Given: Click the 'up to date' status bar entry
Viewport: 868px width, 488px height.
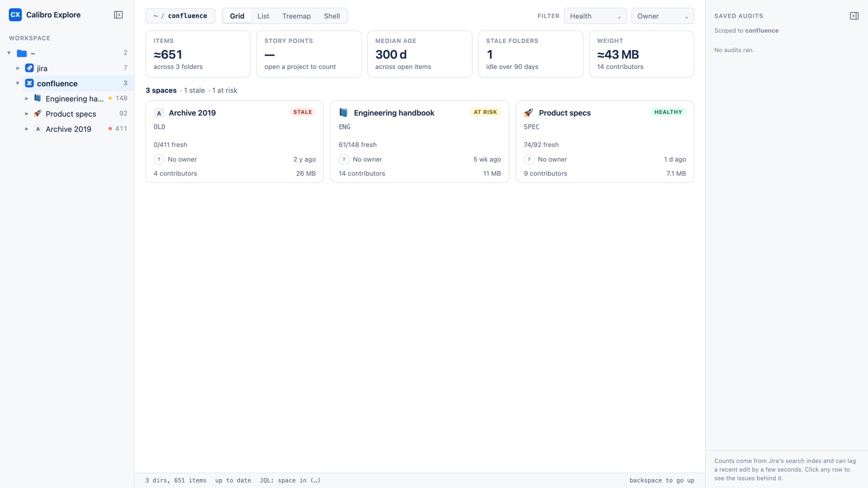Looking at the screenshot, I should tap(233, 480).
